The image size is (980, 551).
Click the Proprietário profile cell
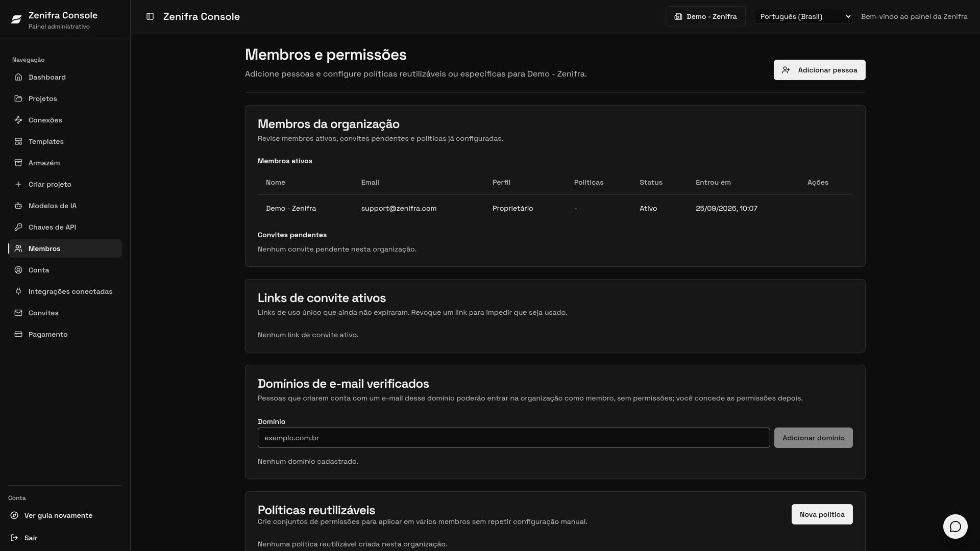tap(512, 208)
